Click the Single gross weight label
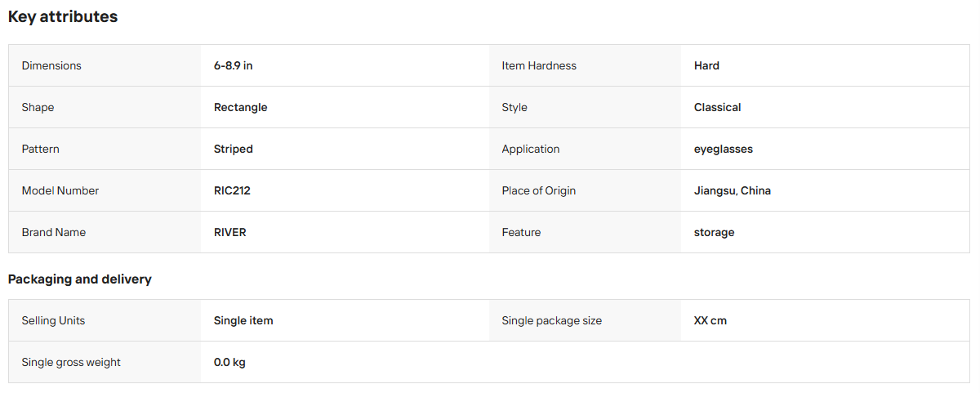 [x=71, y=362]
